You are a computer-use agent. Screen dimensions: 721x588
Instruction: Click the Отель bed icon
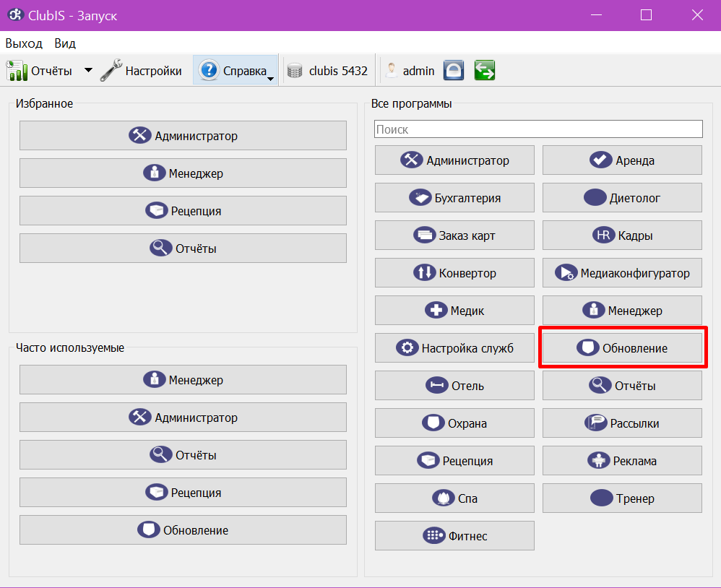[x=437, y=385]
